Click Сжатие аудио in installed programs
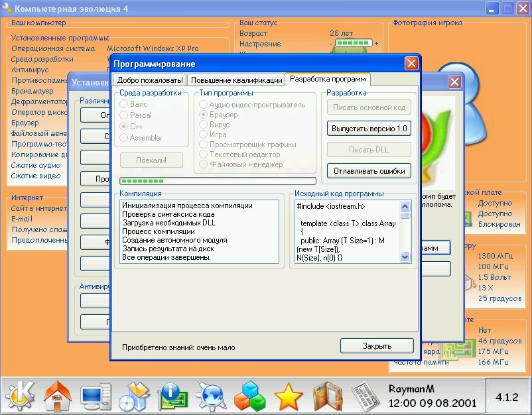This screenshot has width=532, height=415. click(x=36, y=165)
